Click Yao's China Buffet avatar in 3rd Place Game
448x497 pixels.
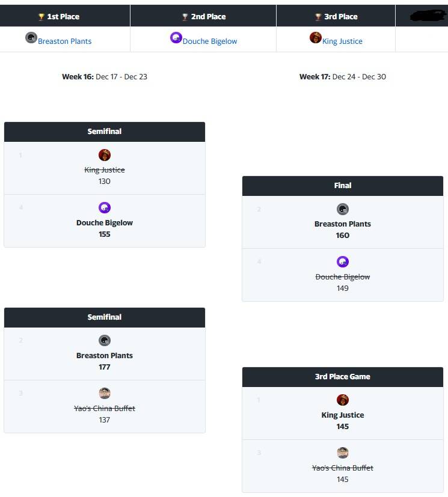point(342,453)
